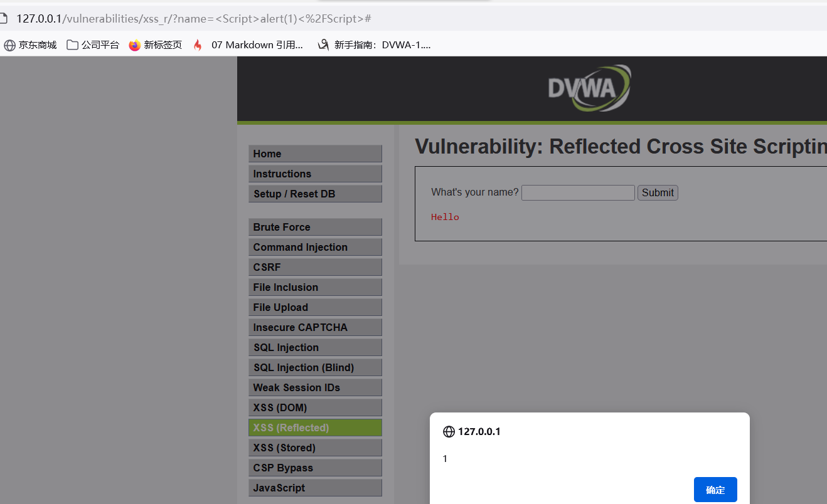Go to Home in sidebar menu
This screenshot has width=827, height=504.
point(315,154)
